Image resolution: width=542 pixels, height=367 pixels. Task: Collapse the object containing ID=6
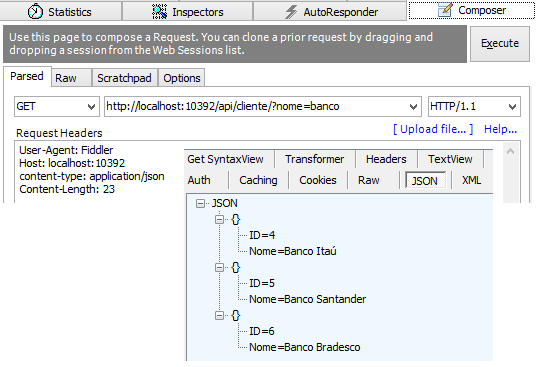click(x=219, y=316)
